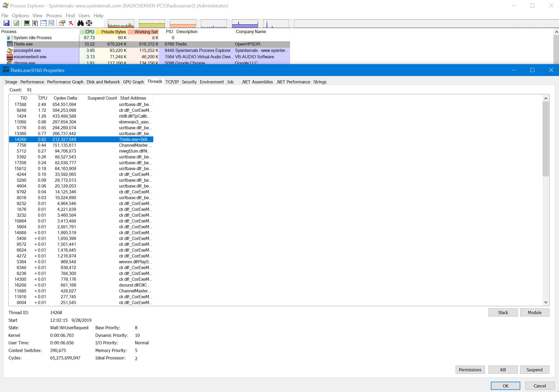This screenshot has height=392, width=559.
Task: Switch to the Environment tab
Action: coord(212,82)
